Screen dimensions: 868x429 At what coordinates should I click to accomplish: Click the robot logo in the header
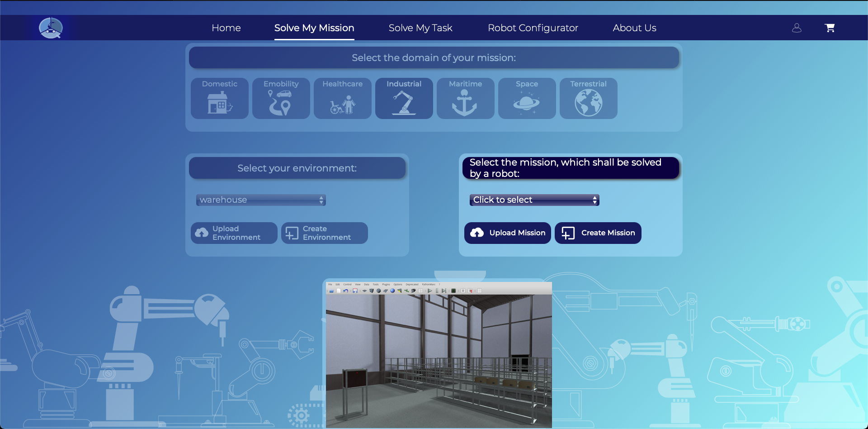51,28
